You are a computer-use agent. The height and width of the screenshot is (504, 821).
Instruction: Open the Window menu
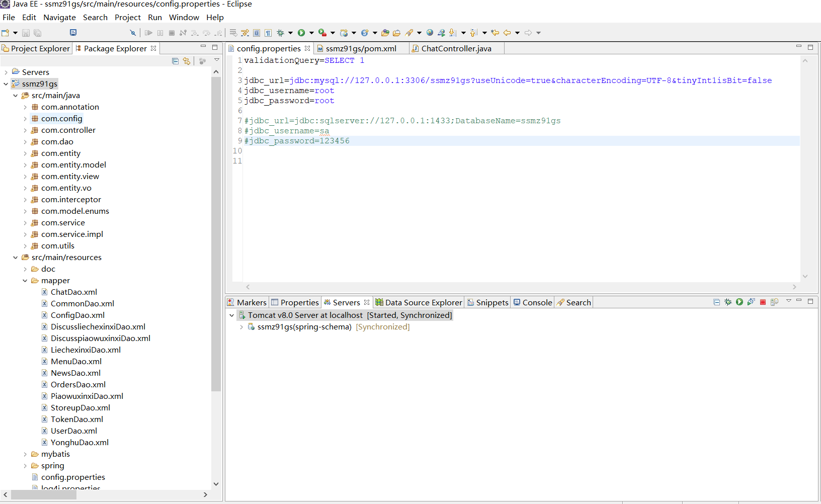[184, 17]
